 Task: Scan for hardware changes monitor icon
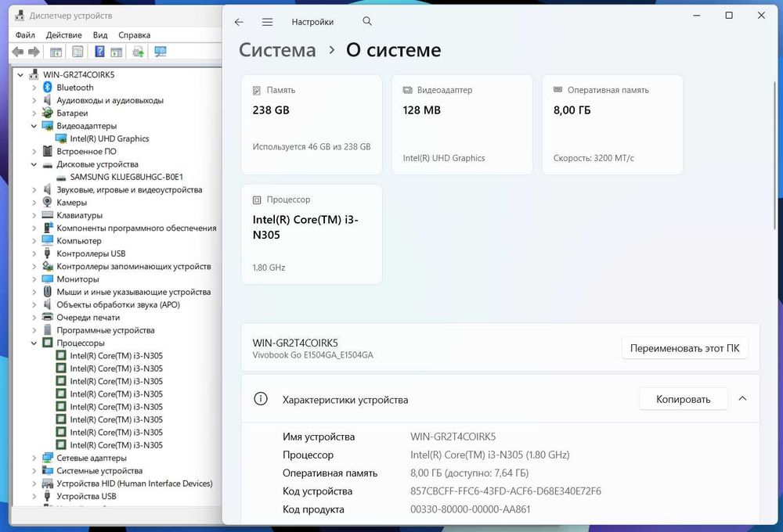point(161,52)
